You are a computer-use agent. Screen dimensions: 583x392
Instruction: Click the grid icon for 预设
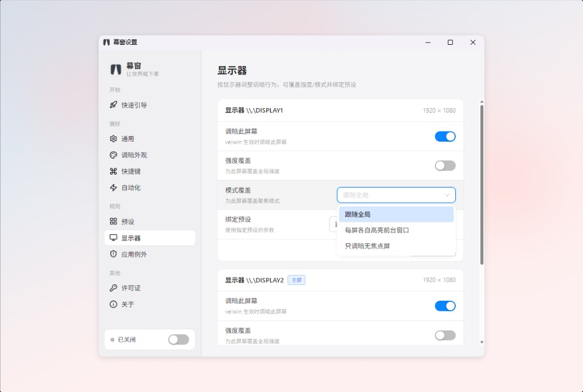tap(113, 221)
